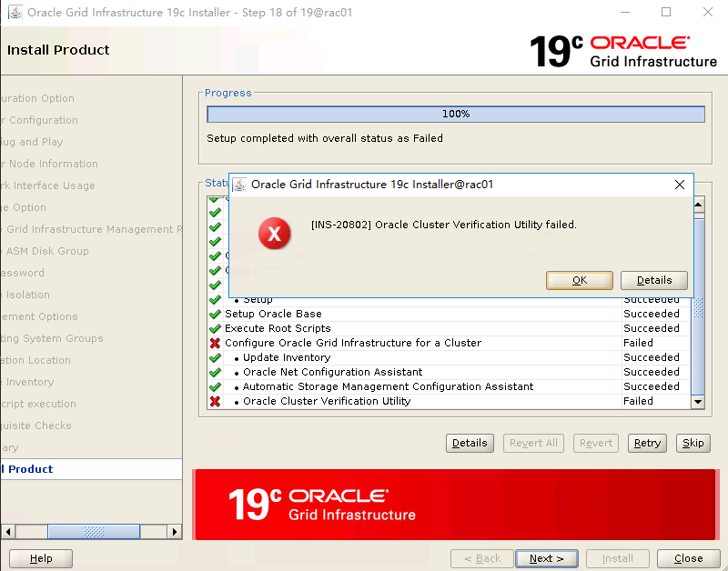The image size is (728, 571).
Task: Minimize the installer window
Action: coord(625,12)
